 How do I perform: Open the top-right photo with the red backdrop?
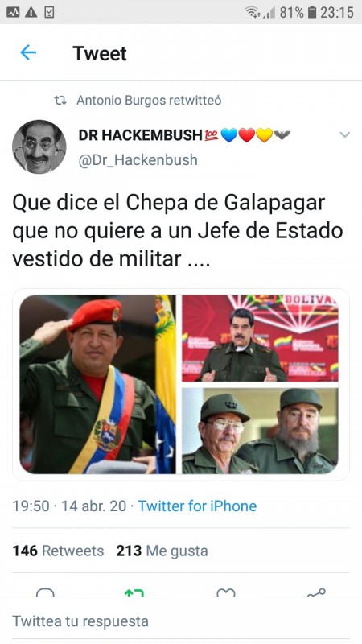click(260, 338)
